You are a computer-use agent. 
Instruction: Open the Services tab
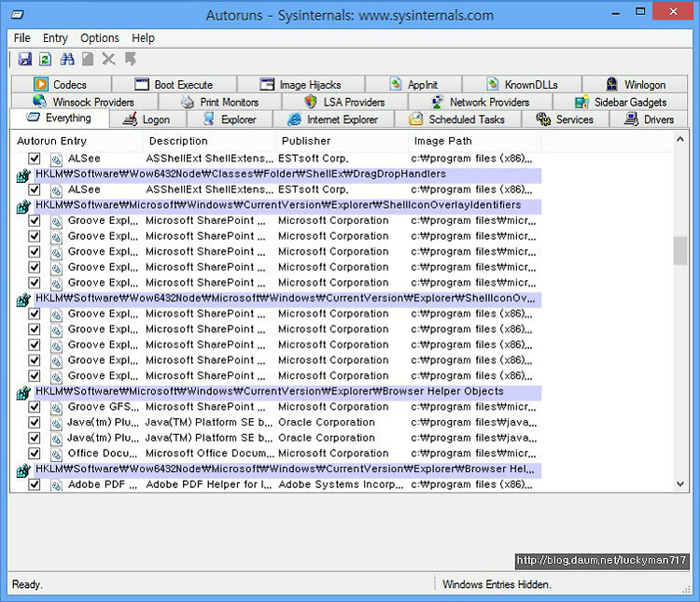click(566, 119)
